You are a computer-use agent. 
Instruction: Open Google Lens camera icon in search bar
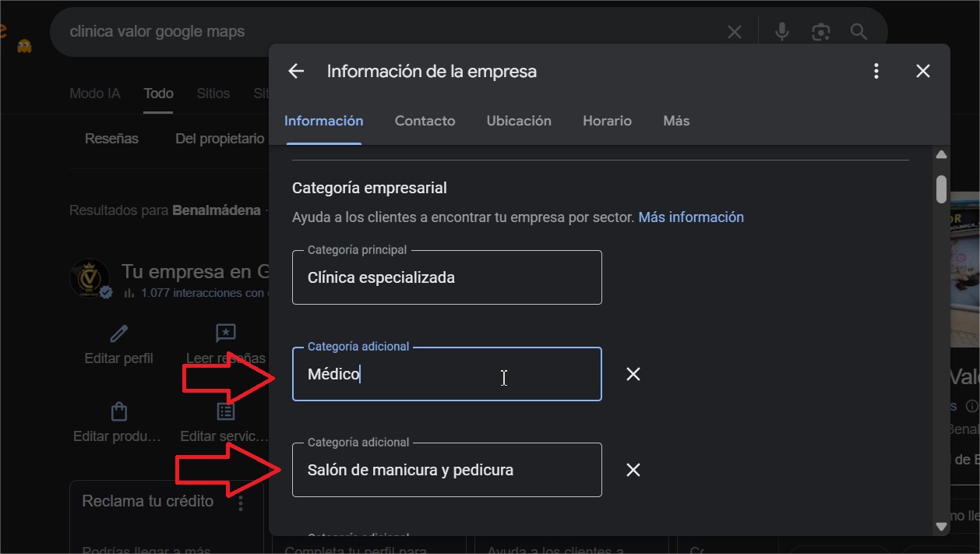pos(820,31)
